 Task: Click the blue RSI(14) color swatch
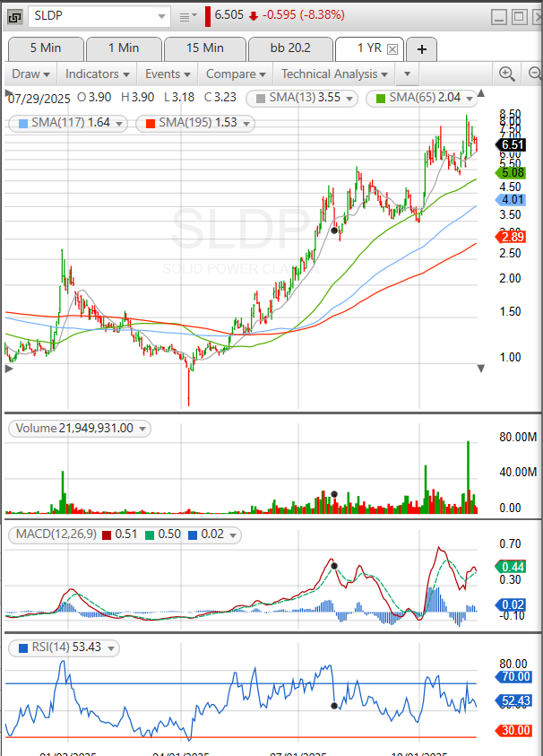pos(23,648)
